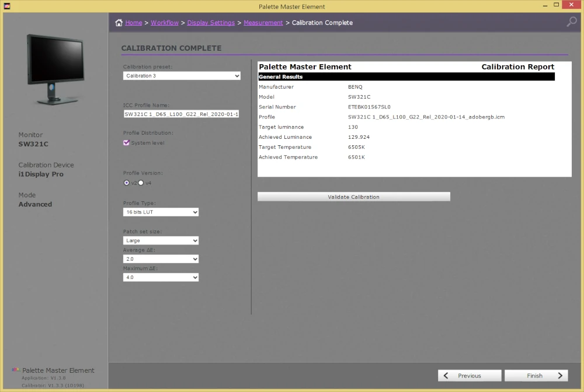Toggle the System level checkbox
584x392 pixels.
pos(126,143)
